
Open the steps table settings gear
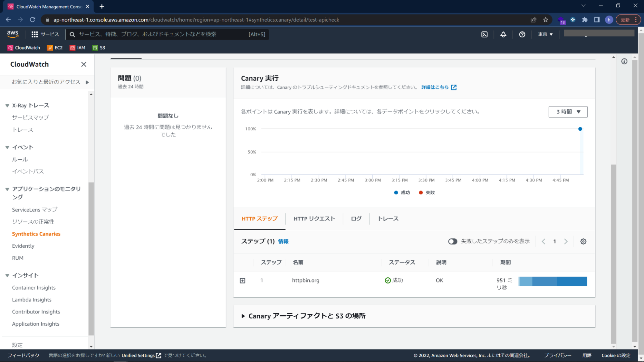click(583, 242)
